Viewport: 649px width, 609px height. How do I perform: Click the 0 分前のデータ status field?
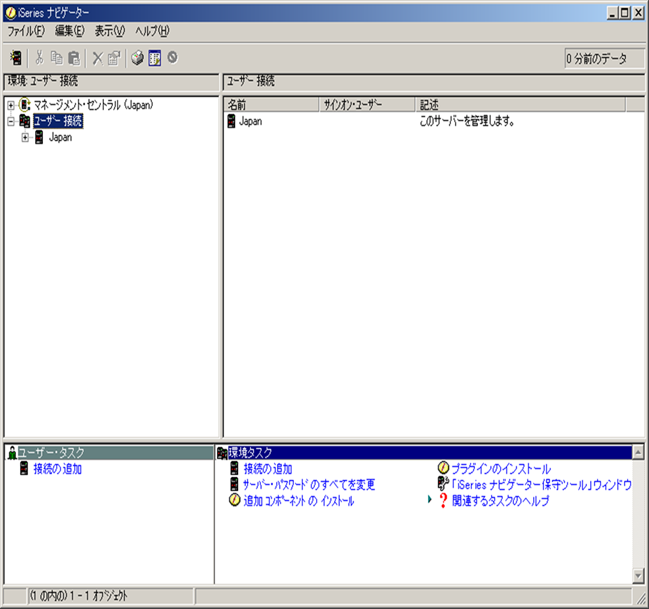tap(604, 58)
